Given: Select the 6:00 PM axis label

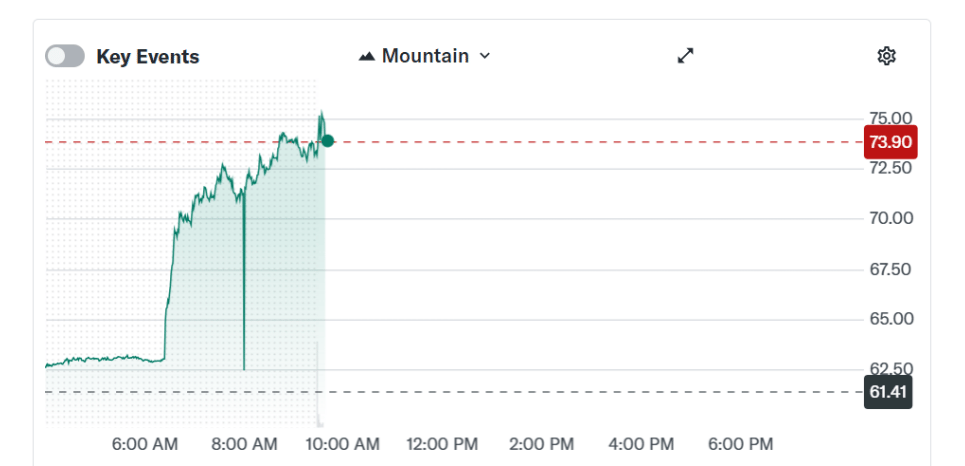Looking at the screenshot, I should 740,444.
